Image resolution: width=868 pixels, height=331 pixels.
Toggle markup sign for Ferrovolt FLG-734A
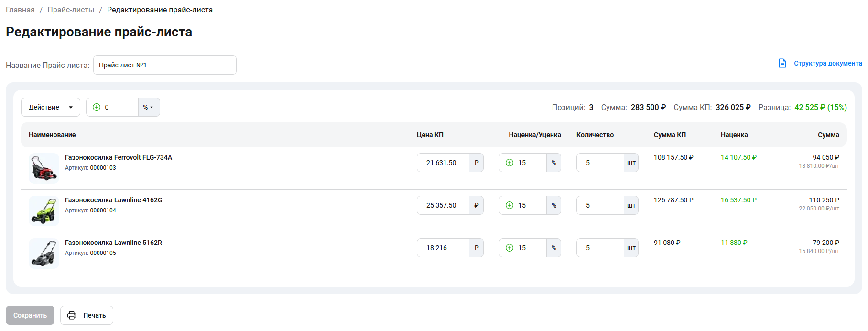pos(510,163)
